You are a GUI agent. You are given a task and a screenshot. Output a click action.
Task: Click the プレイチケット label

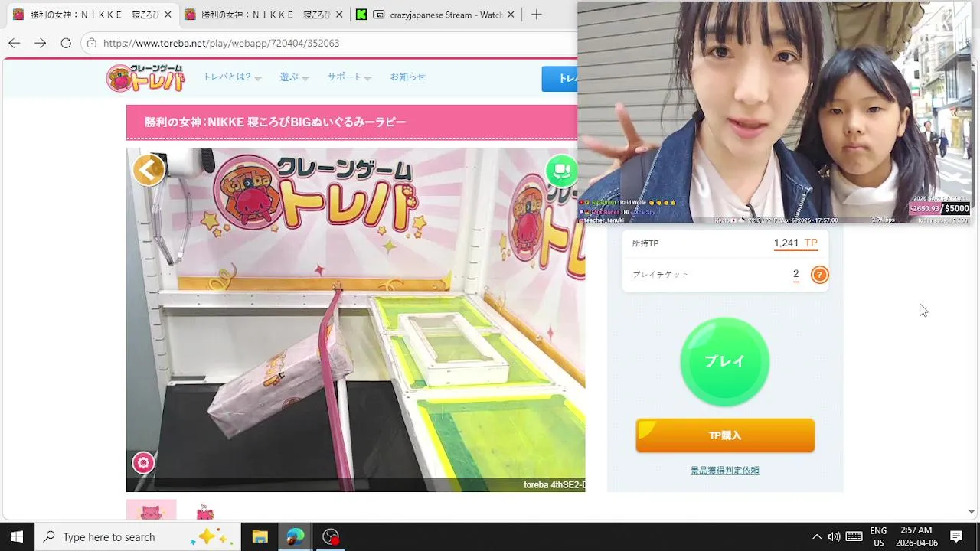tap(661, 274)
